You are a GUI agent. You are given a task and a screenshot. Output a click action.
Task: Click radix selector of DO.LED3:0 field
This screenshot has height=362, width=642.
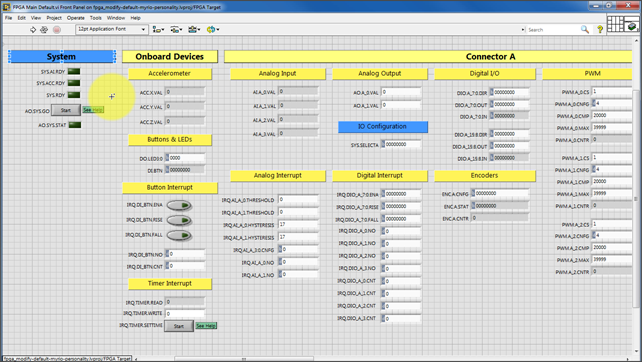[167, 158]
